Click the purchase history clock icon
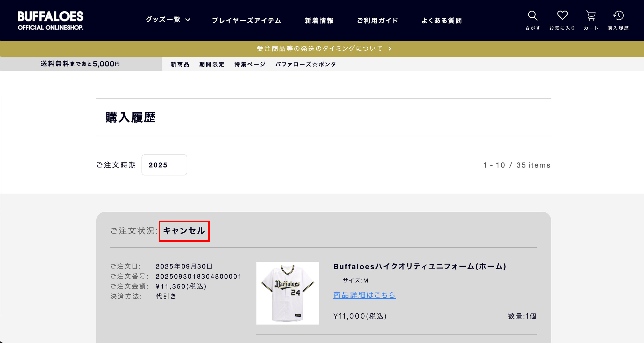The height and width of the screenshot is (343, 644). pyautogui.click(x=618, y=16)
